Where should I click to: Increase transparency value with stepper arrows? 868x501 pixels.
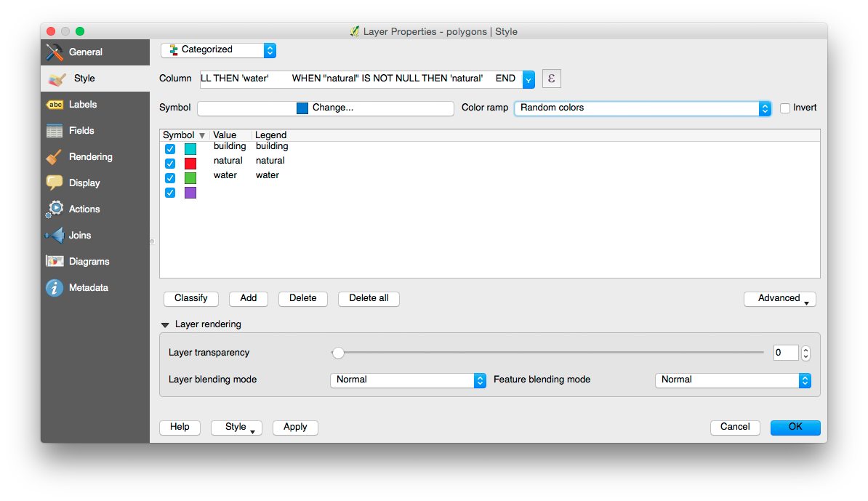pos(806,350)
